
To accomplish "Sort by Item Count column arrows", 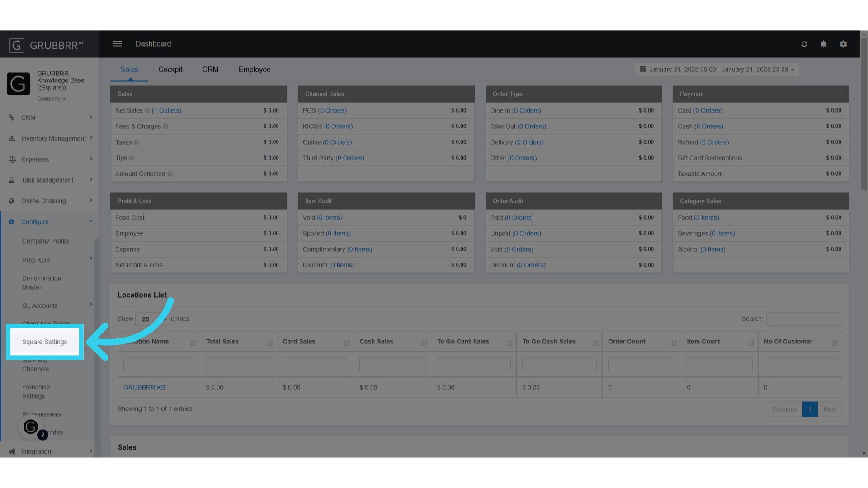I will pyautogui.click(x=751, y=343).
